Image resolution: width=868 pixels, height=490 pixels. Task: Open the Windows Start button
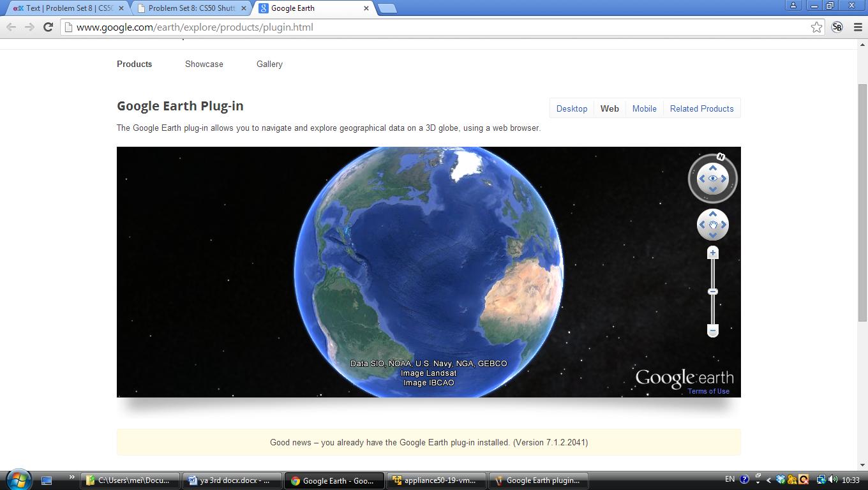(19, 480)
